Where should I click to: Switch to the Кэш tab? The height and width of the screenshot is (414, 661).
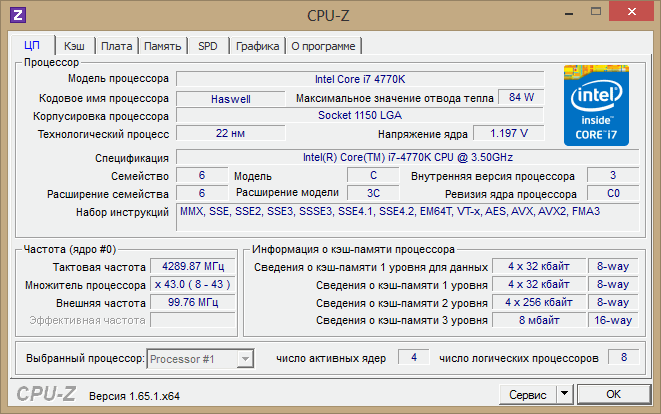click(x=74, y=46)
